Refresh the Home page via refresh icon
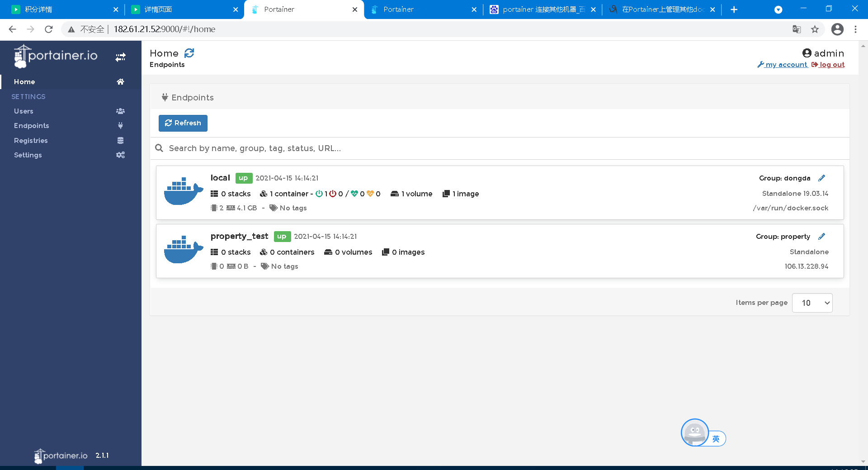The image size is (868, 470). pos(189,53)
